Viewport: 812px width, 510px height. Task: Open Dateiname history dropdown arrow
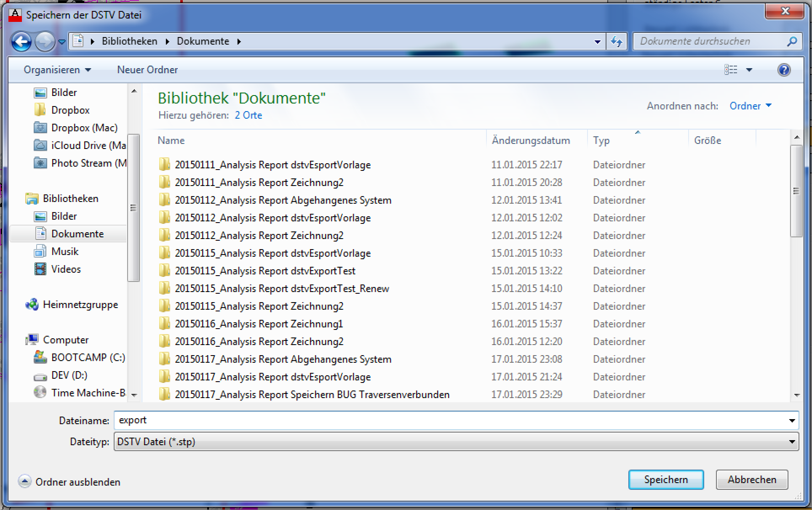pos(791,420)
